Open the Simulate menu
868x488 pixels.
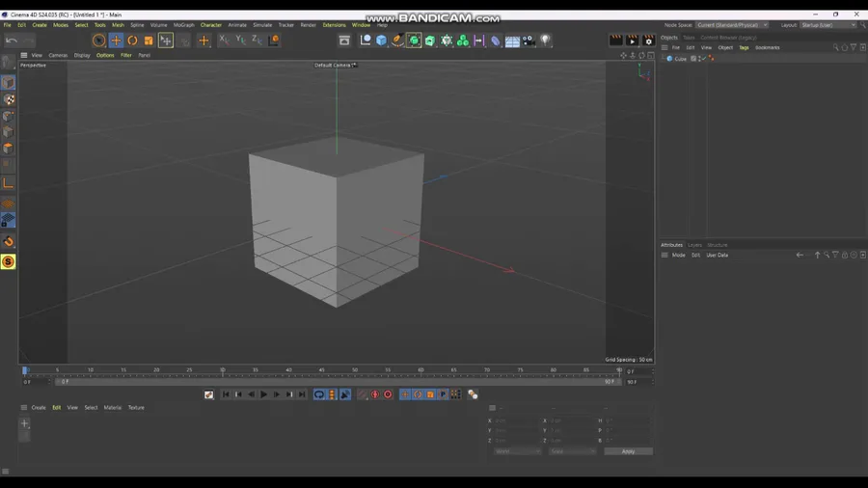[x=262, y=25]
